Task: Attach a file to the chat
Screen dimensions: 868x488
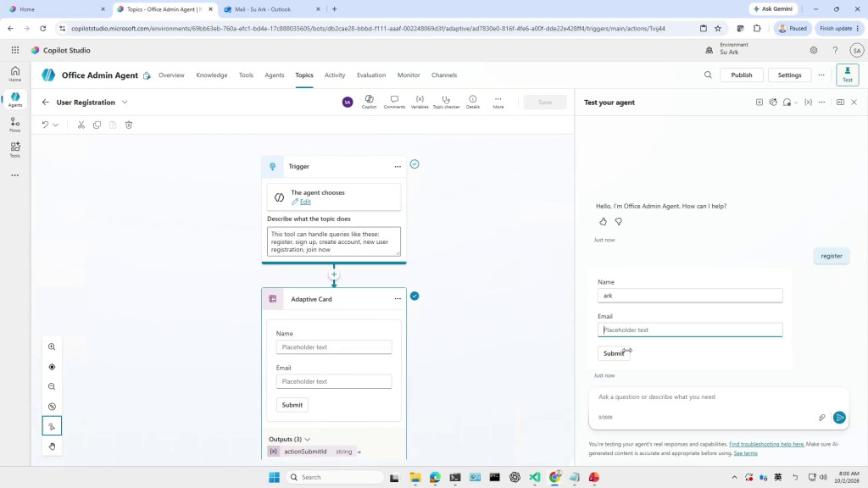Action: pos(822,418)
